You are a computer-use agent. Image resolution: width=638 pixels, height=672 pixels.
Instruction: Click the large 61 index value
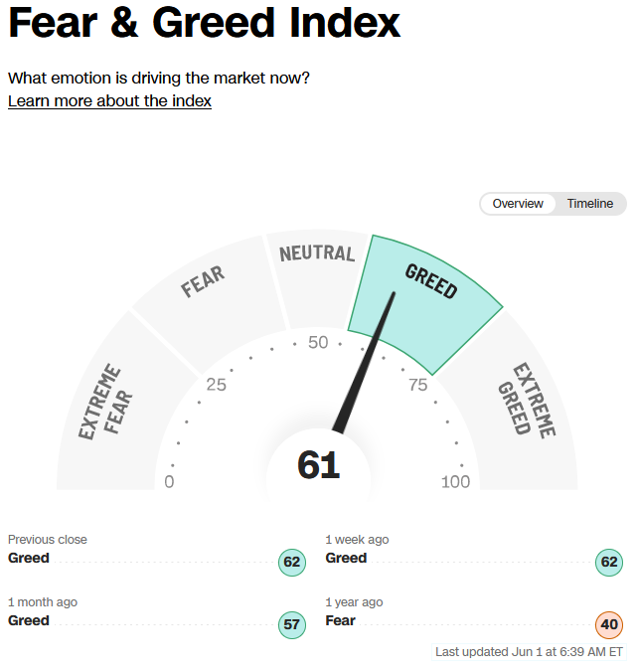(x=318, y=465)
